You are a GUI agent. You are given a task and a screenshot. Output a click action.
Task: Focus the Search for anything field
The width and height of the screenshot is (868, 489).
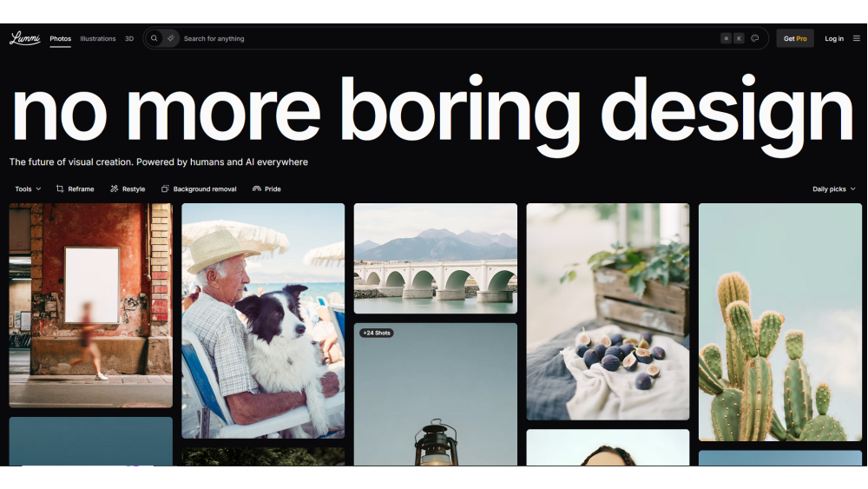pyautogui.click(x=434, y=38)
